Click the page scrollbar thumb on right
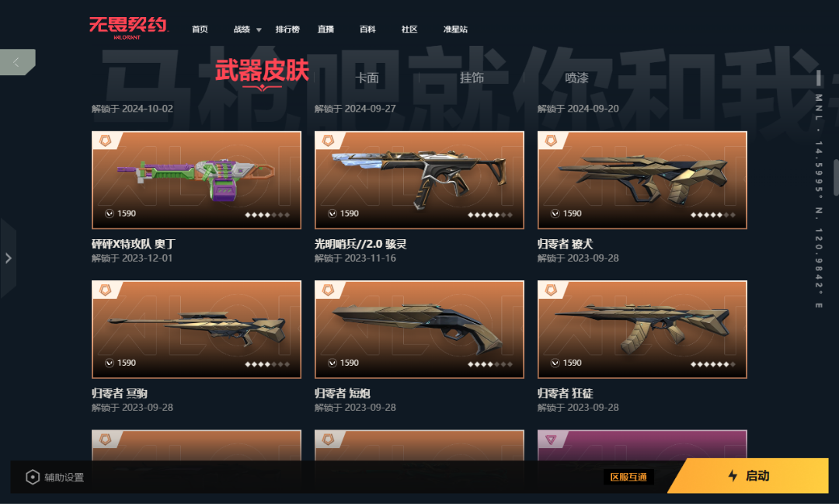Image resolution: width=839 pixels, height=504 pixels. 836,177
